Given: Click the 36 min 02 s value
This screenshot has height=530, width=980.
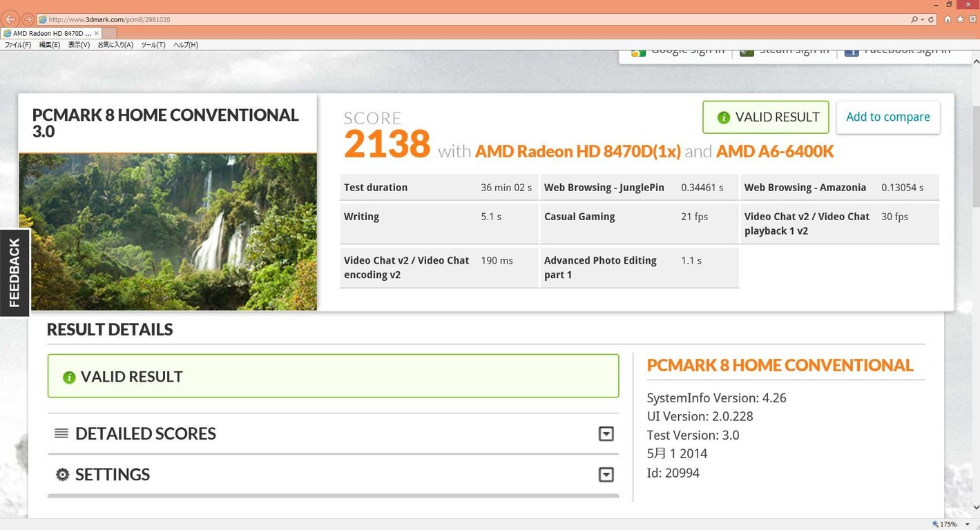Looking at the screenshot, I should click(x=506, y=188).
